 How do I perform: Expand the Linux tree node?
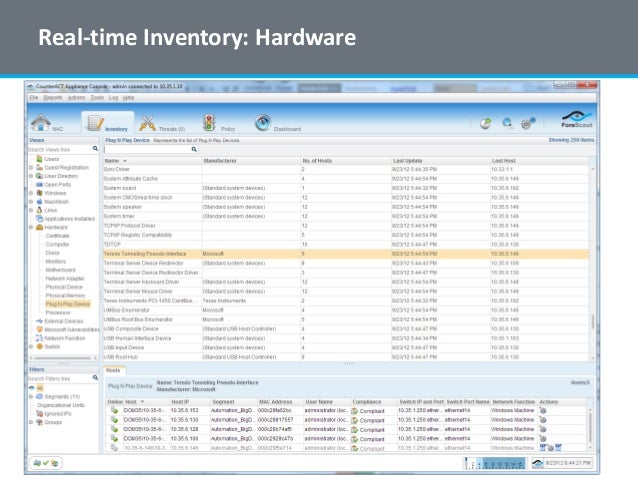point(31,210)
